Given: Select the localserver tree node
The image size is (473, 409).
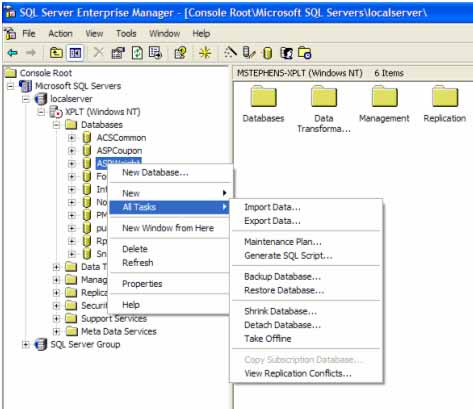Looking at the screenshot, I should point(71,99).
